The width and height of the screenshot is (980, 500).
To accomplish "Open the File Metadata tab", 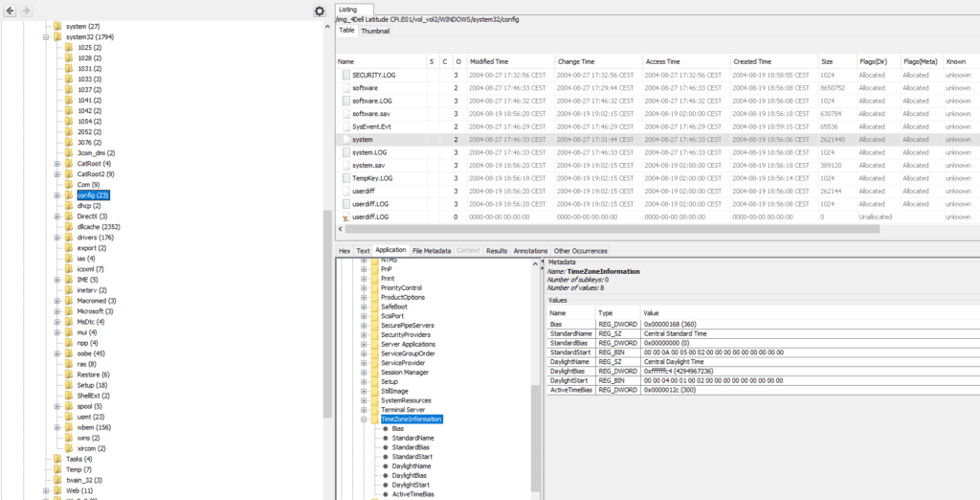I will coord(432,250).
